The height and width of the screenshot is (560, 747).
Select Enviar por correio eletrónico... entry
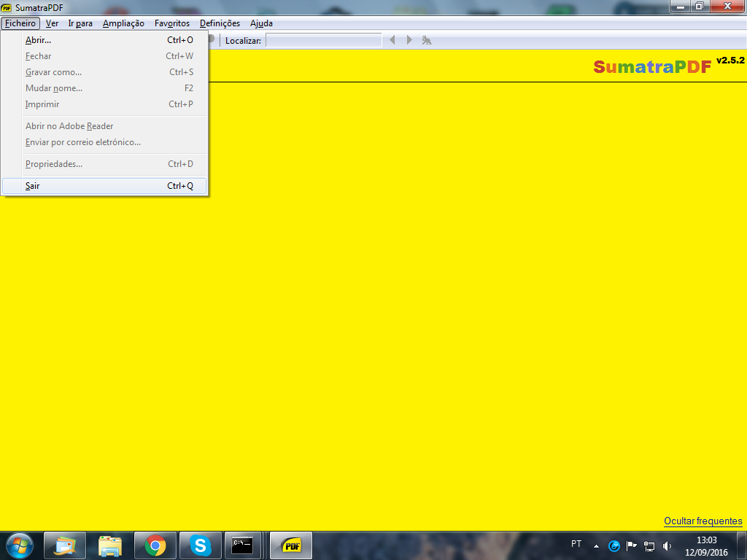(x=104, y=142)
